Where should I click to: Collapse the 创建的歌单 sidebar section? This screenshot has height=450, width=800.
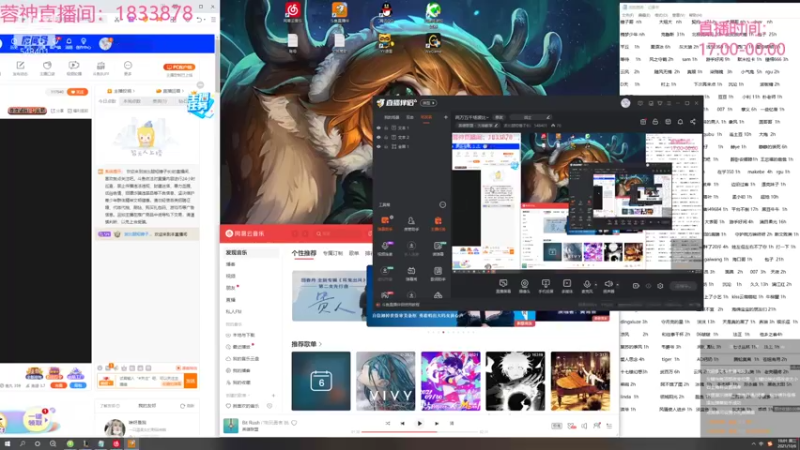[238, 395]
